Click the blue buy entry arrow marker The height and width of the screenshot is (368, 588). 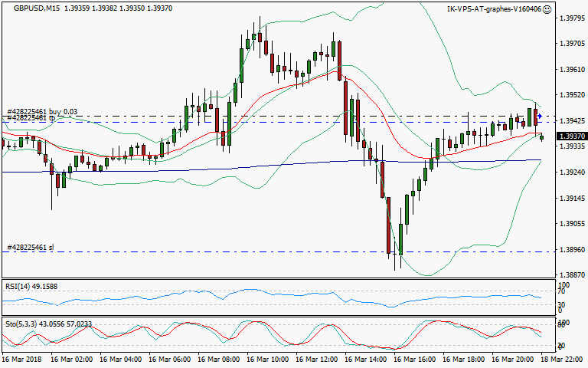pos(540,116)
